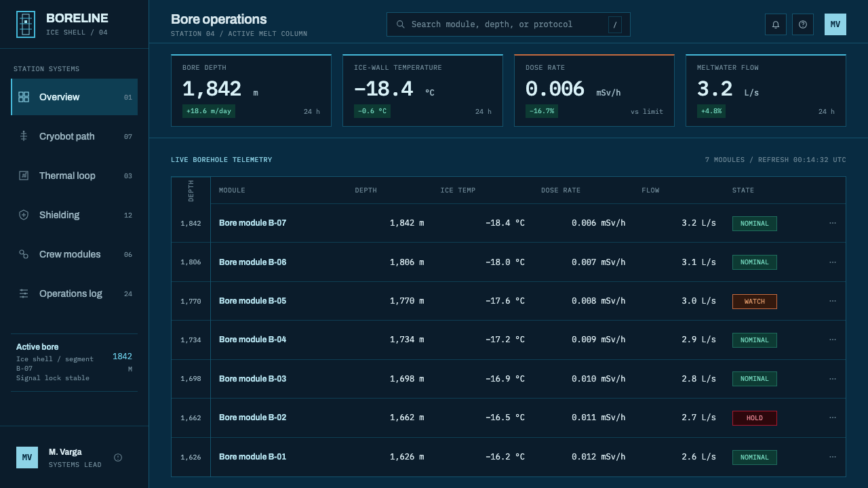Open Cryobot path section
868x488 pixels.
(x=75, y=136)
